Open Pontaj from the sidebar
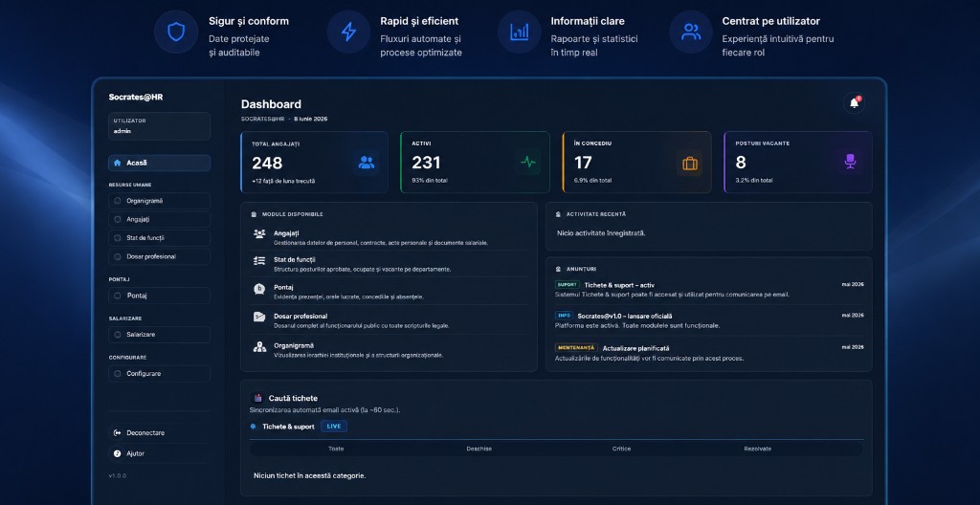 tap(160, 296)
